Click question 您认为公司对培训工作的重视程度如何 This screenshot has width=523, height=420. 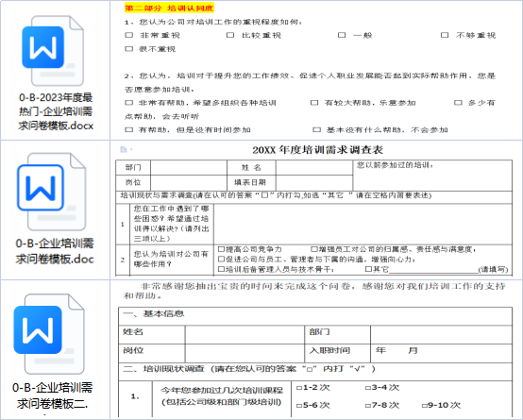(x=213, y=22)
